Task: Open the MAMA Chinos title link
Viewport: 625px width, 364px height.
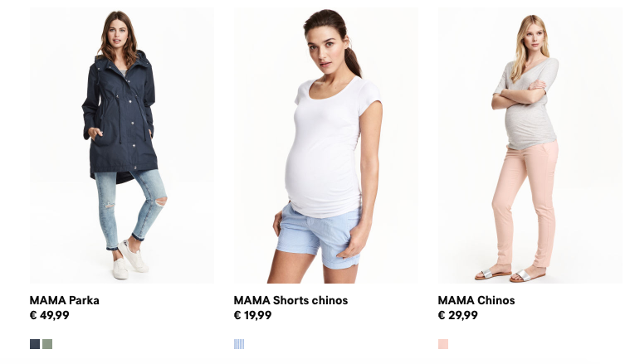Action: (476, 300)
